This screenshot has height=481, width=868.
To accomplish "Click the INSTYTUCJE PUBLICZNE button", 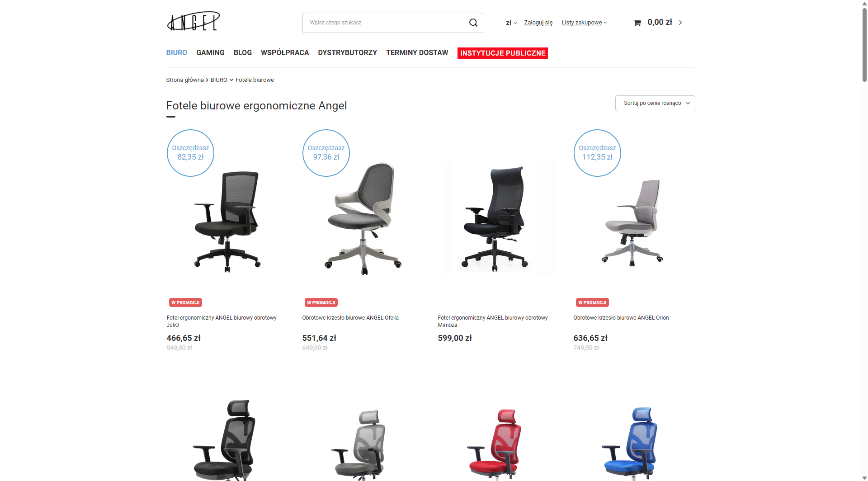I will [503, 53].
